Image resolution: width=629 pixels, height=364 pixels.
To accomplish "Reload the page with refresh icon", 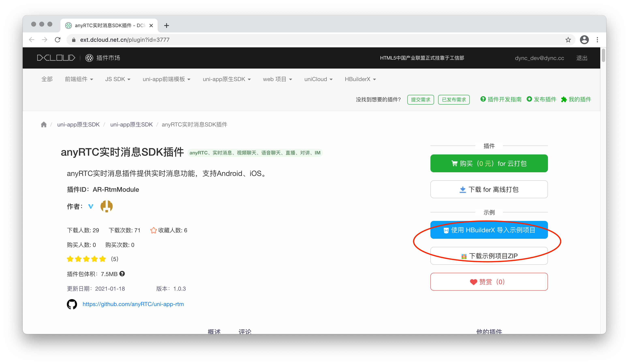I will 58,40.
